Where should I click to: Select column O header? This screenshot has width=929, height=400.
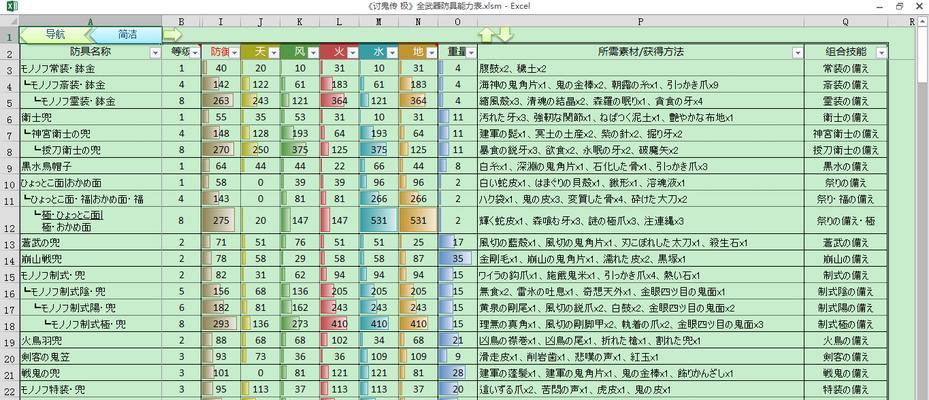(x=458, y=21)
